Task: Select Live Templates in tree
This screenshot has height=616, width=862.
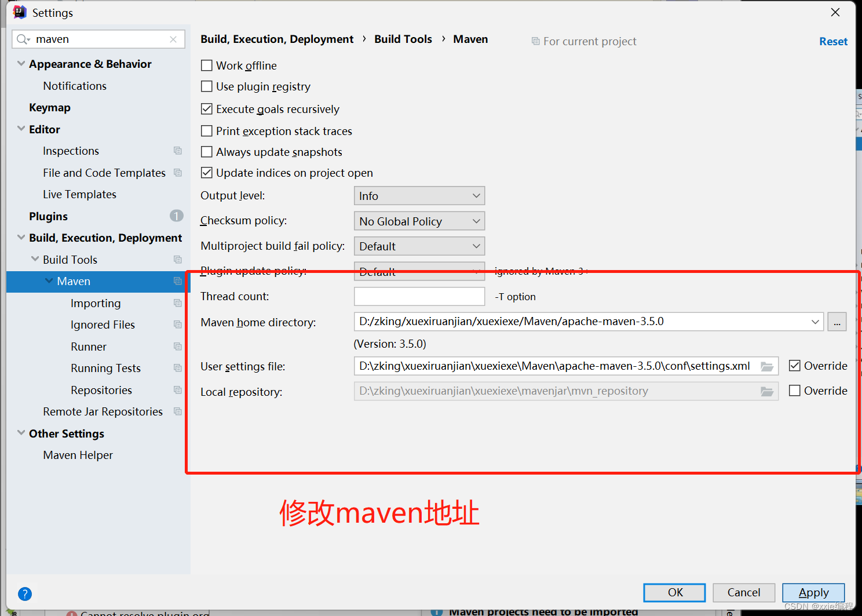Action: point(79,194)
